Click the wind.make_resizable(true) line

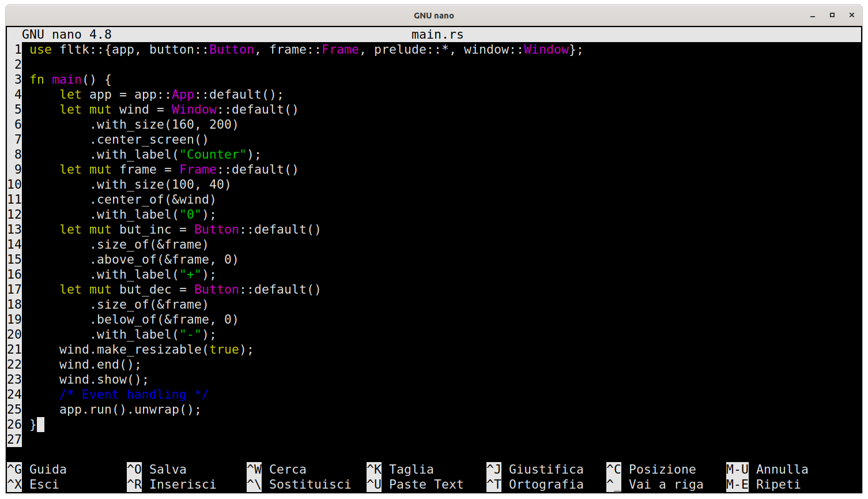point(157,350)
